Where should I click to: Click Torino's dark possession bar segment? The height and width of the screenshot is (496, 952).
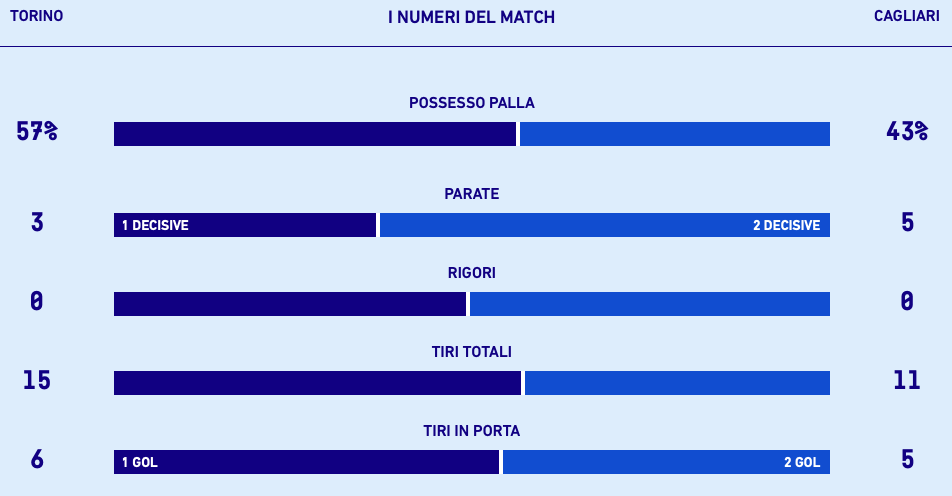315,134
